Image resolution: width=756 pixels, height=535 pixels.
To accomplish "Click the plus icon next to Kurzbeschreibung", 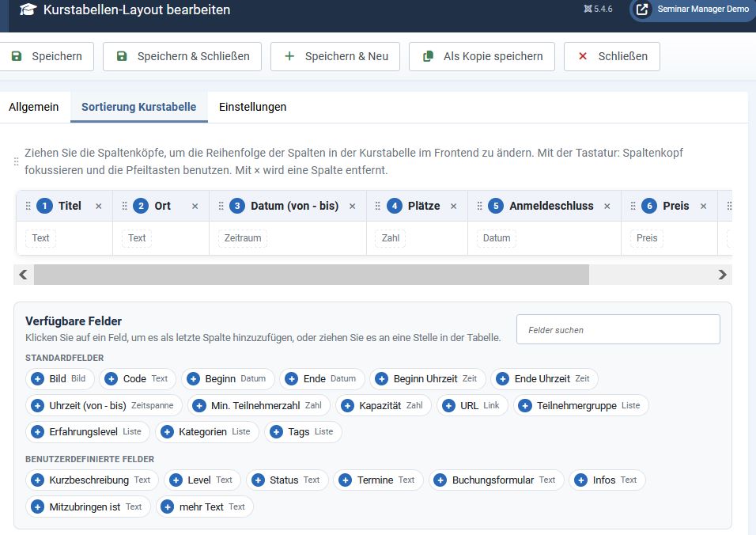I will [x=37, y=480].
